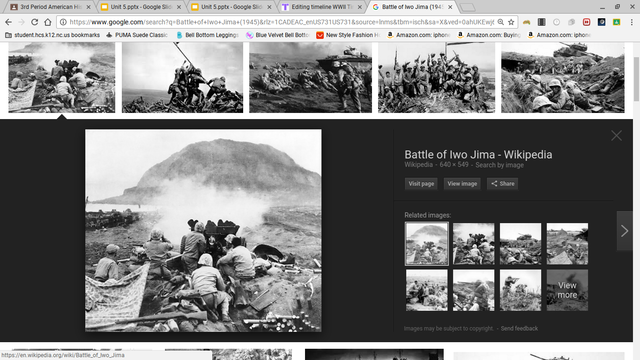
Task: Open PUMA Suede Classic bookmark
Action: point(136,35)
